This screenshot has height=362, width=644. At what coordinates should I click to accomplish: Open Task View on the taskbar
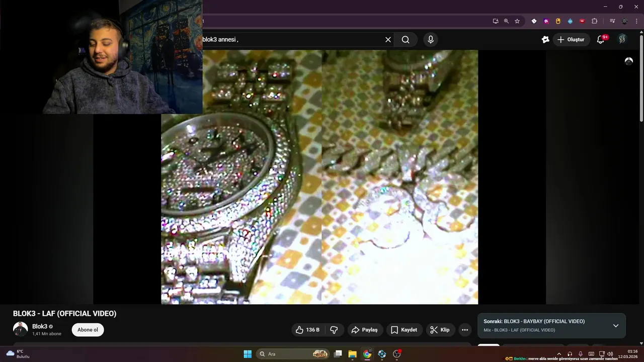tap(338, 354)
